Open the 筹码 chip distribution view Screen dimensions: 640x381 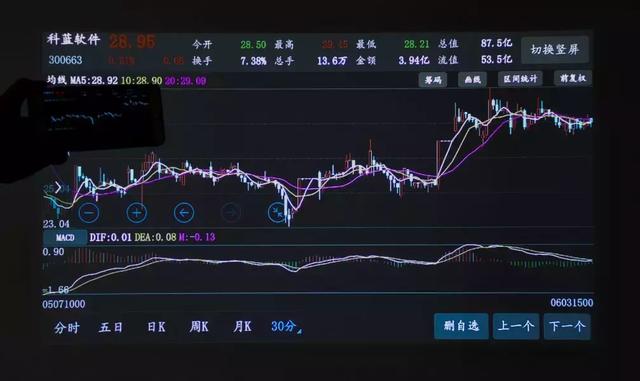pos(433,80)
